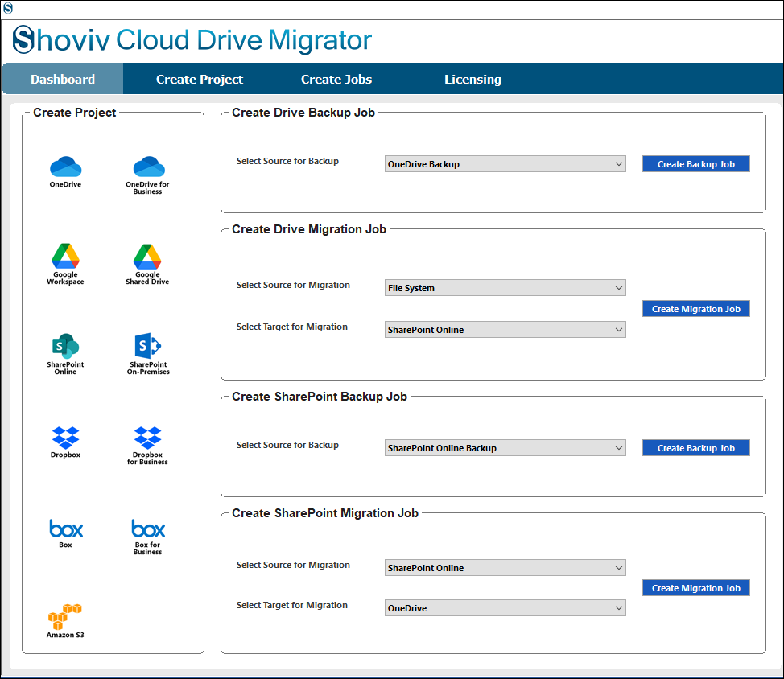Switch to the Dashboard tab

click(63, 79)
